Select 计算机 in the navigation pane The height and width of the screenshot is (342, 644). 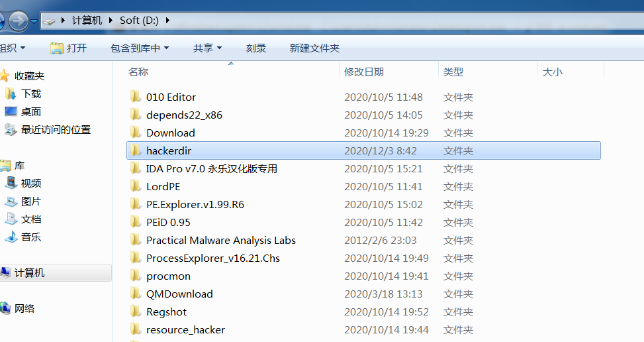coord(29,273)
